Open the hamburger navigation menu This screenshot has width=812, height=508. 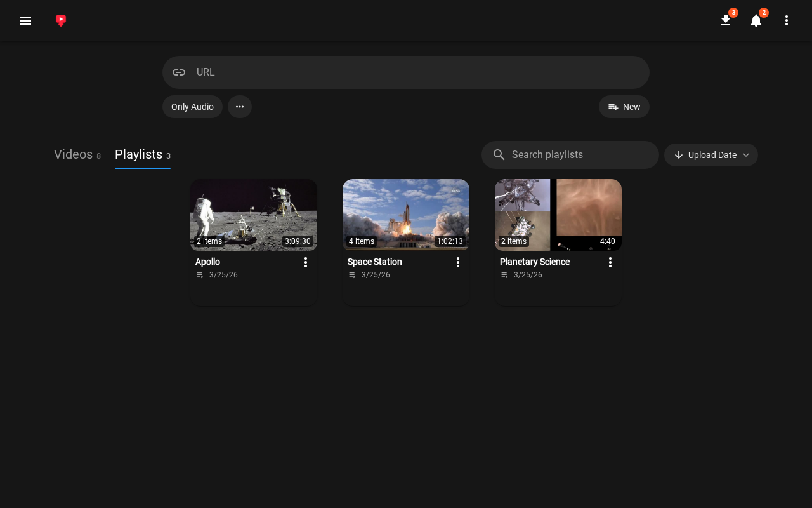[x=25, y=21]
